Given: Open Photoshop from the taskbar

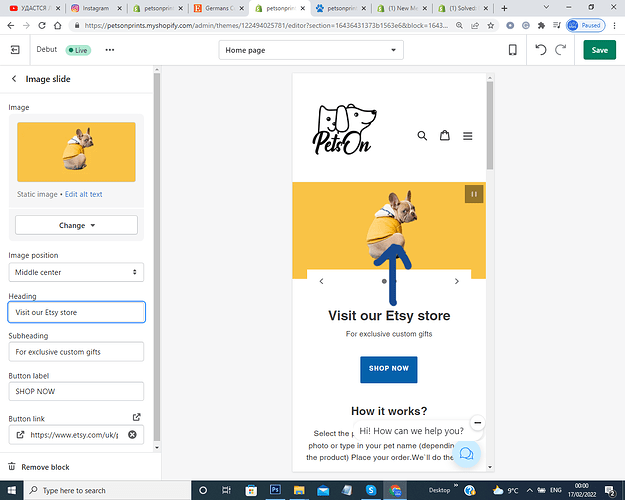Looking at the screenshot, I should 275,490.
